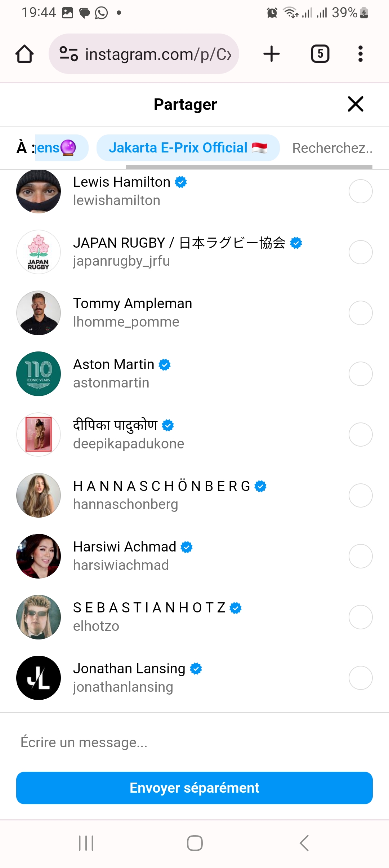Screen dimensions: 389x868
Task: Select Aston Martin recipient circle
Action: pyautogui.click(x=361, y=374)
